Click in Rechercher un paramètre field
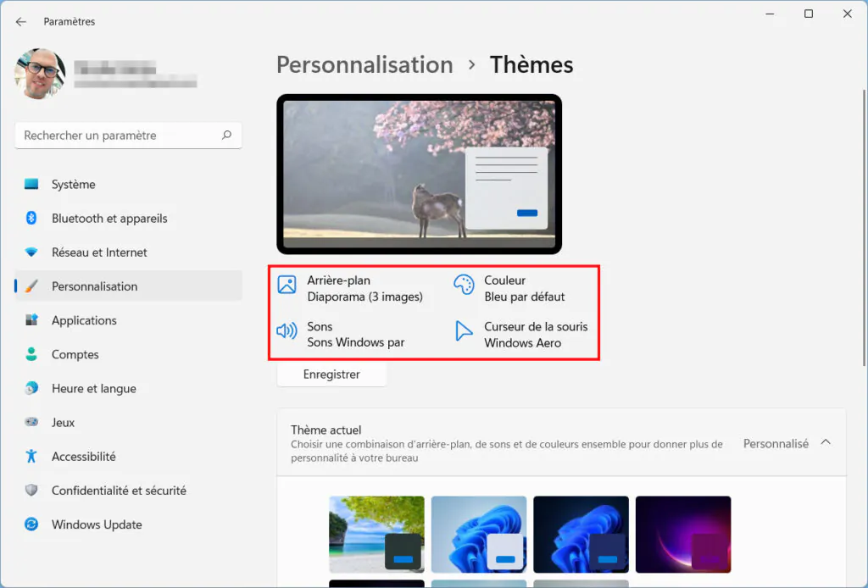This screenshot has width=868, height=588. tap(129, 135)
